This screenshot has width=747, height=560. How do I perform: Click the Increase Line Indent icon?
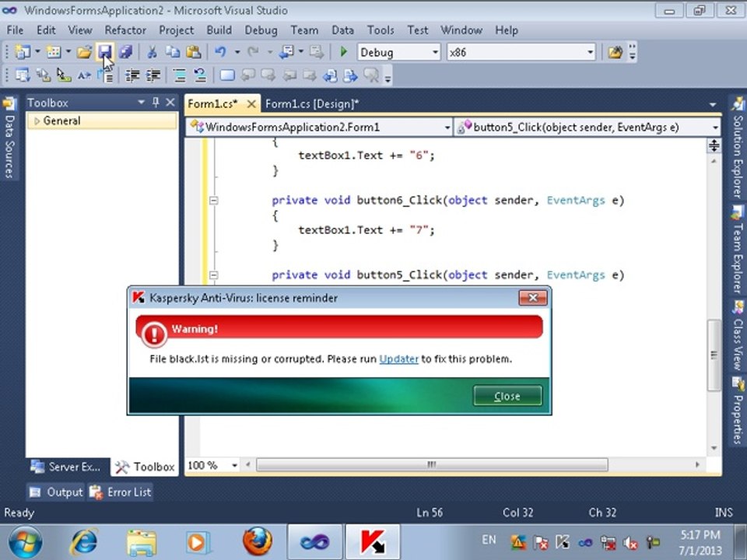coord(153,75)
